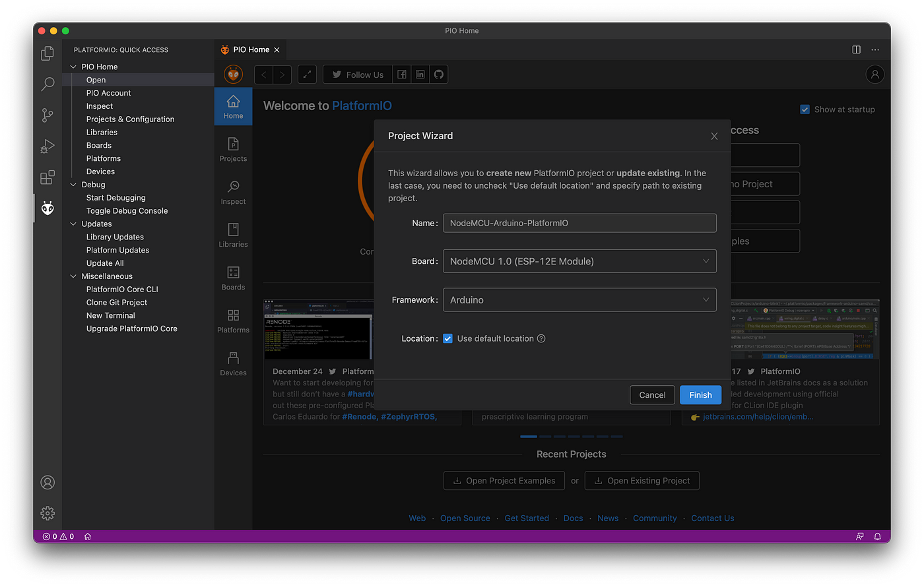Select Clone Git Project item
Screen dimensions: 924x587
coord(116,303)
